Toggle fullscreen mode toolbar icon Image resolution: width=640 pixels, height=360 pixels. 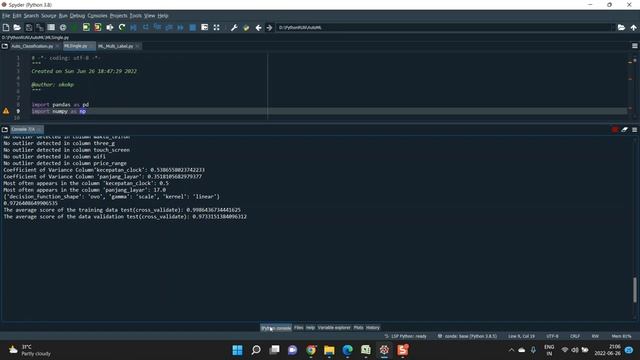pos(216,27)
